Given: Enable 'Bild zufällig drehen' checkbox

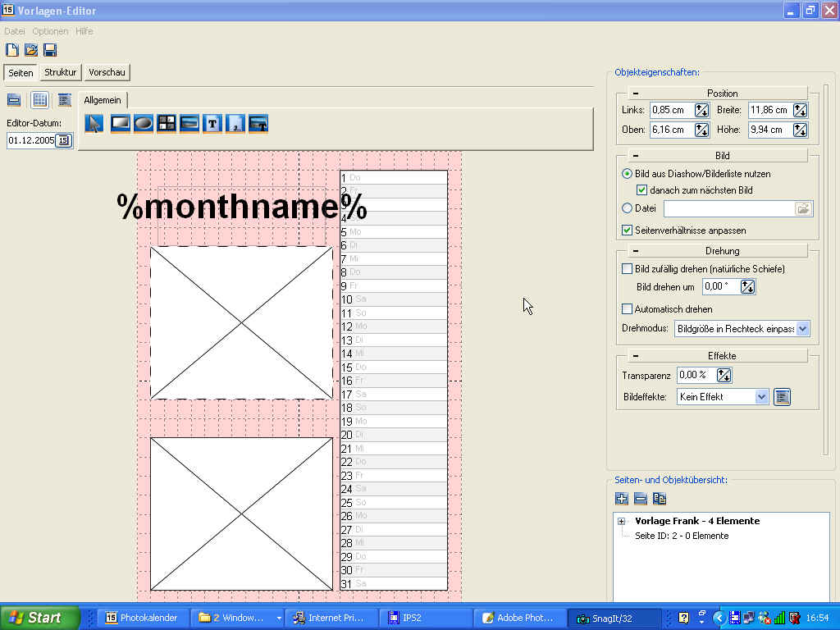Looking at the screenshot, I should pos(628,269).
